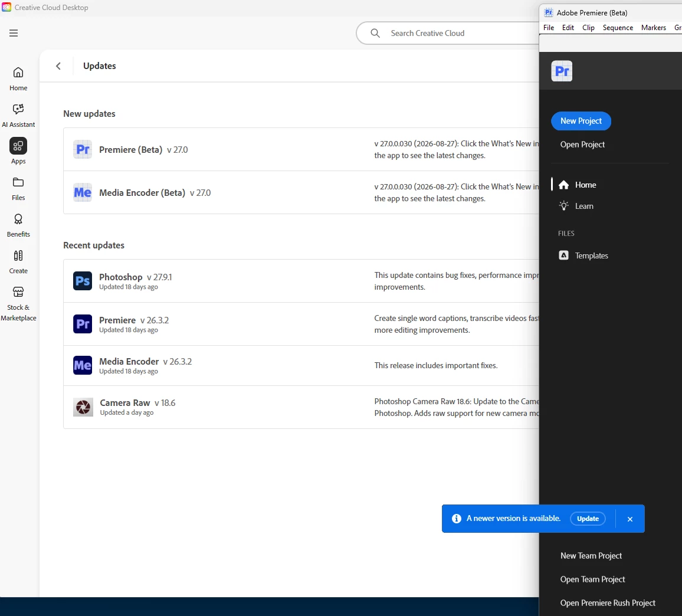Click the info icon in update notification
The height and width of the screenshot is (616, 682).
coord(456,519)
